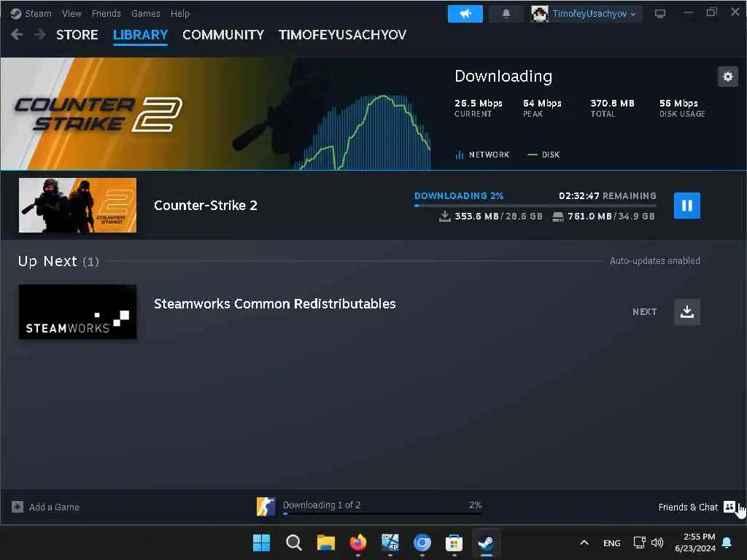Click the announcements megaphone button

pos(465,14)
